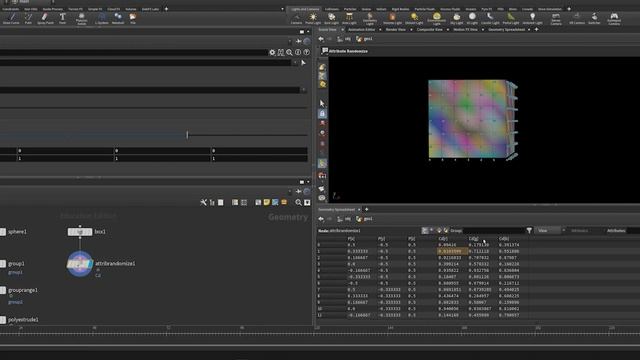Viewport: 640px width, 360px height.
Task: Add an Ambient Light from the shelf
Action: pos(532,19)
